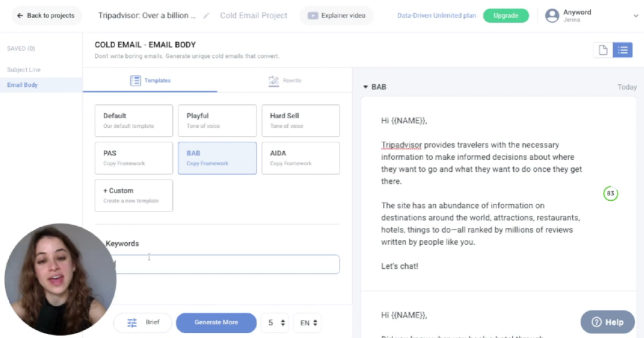
Task: Open the Templates tab
Action: (150, 81)
